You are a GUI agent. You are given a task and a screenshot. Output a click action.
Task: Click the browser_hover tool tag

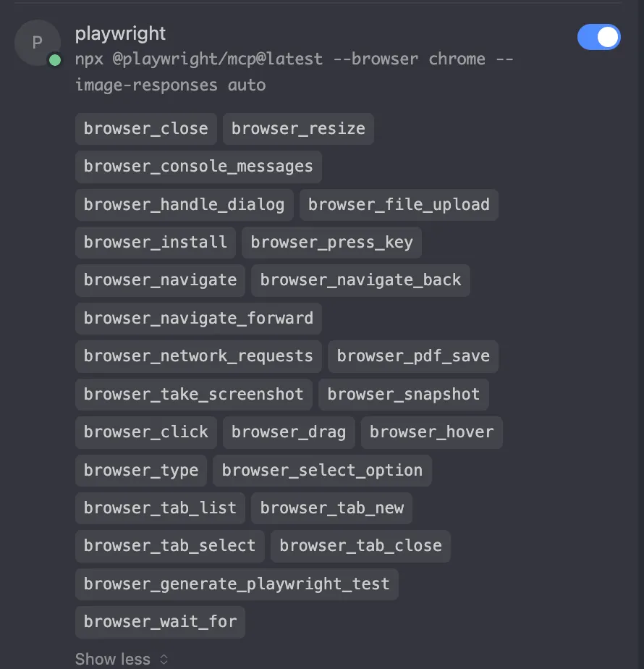click(431, 432)
